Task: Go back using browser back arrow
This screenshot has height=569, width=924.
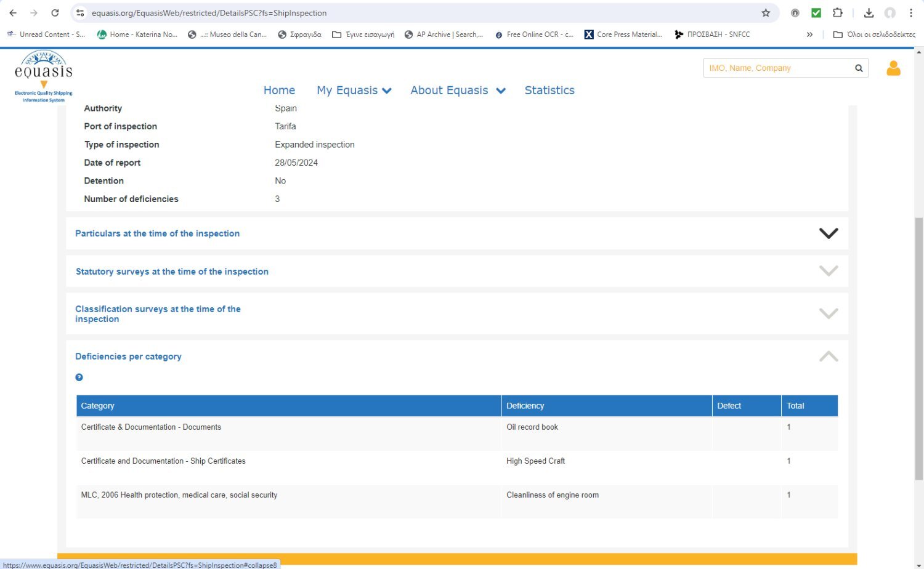Action: tap(13, 13)
